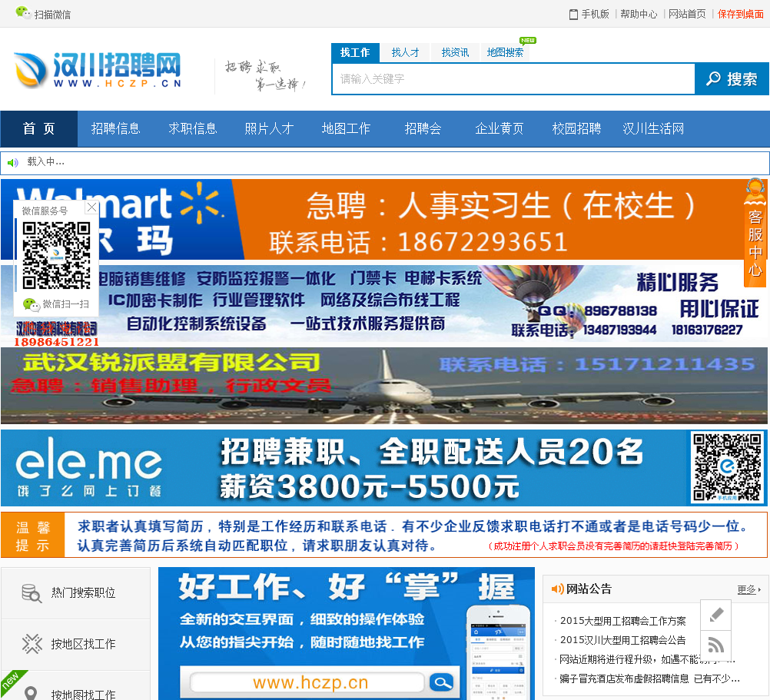Select the 找资讯 search tab
The width and height of the screenshot is (770, 700).
click(x=455, y=52)
